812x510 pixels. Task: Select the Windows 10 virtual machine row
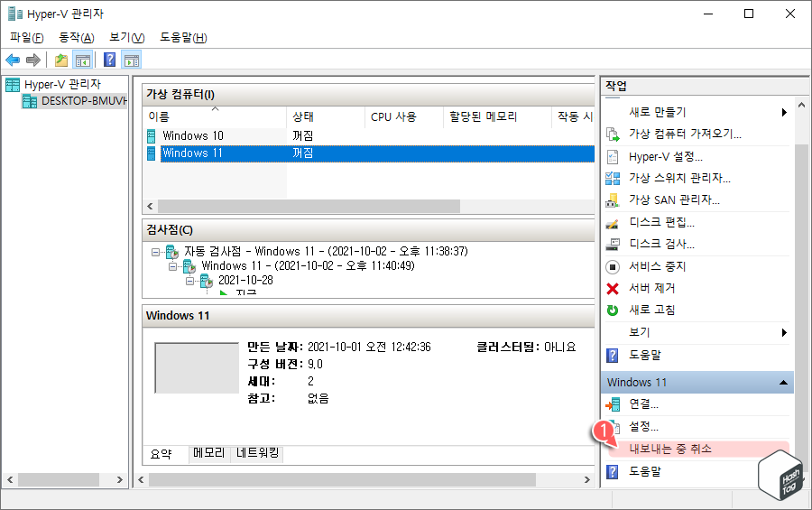(370, 136)
